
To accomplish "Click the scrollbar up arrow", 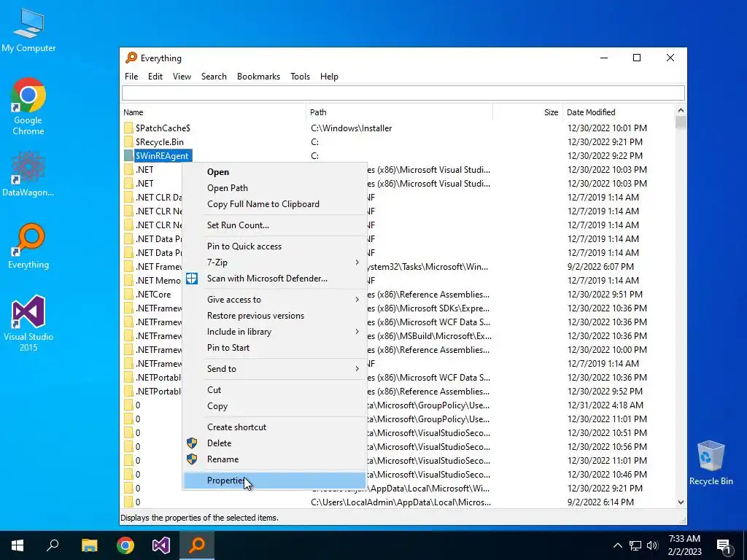I will (x=681, y=111).
